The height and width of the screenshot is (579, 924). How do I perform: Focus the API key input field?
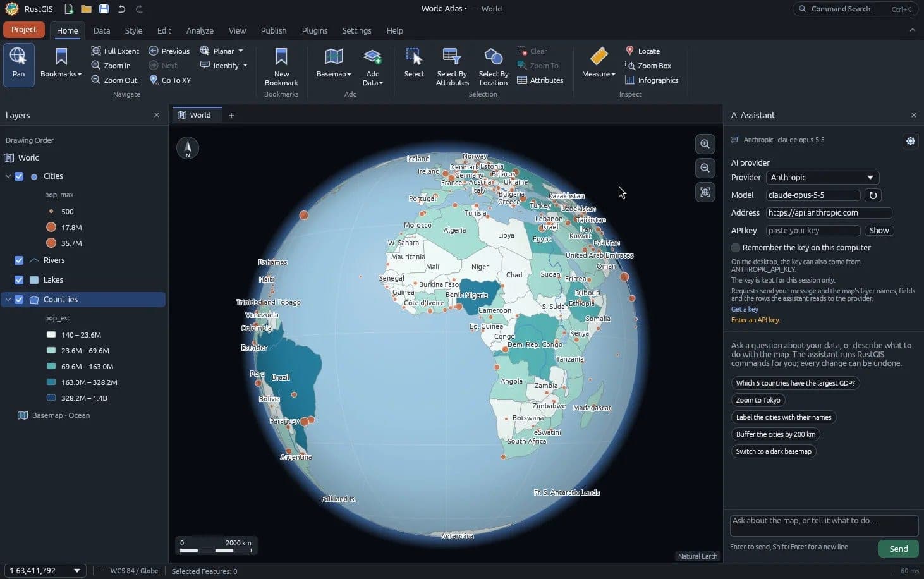click(813, 231)
